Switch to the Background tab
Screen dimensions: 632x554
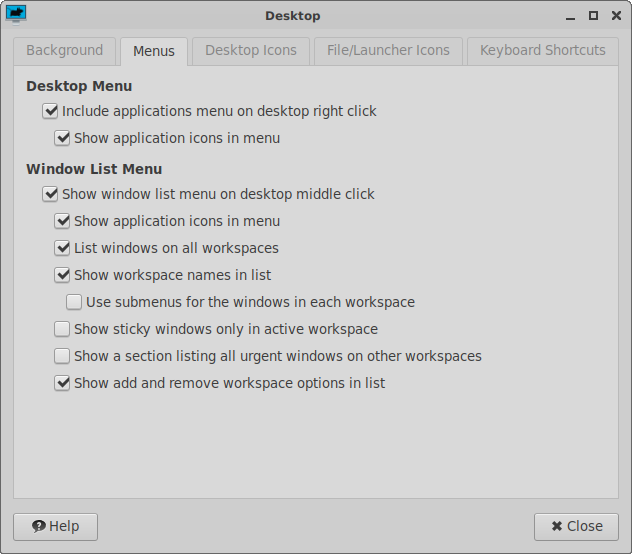(x=64, y=51)
